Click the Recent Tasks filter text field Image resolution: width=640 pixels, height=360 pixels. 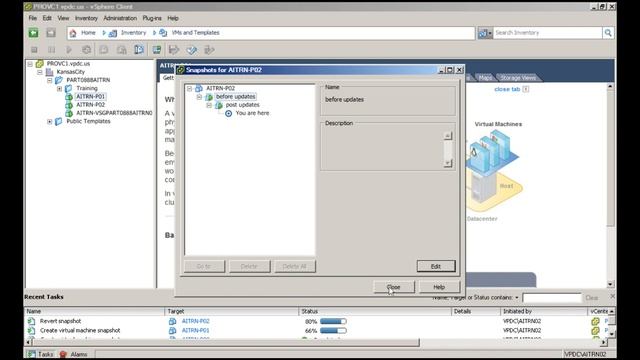click(x=552, y=298)
